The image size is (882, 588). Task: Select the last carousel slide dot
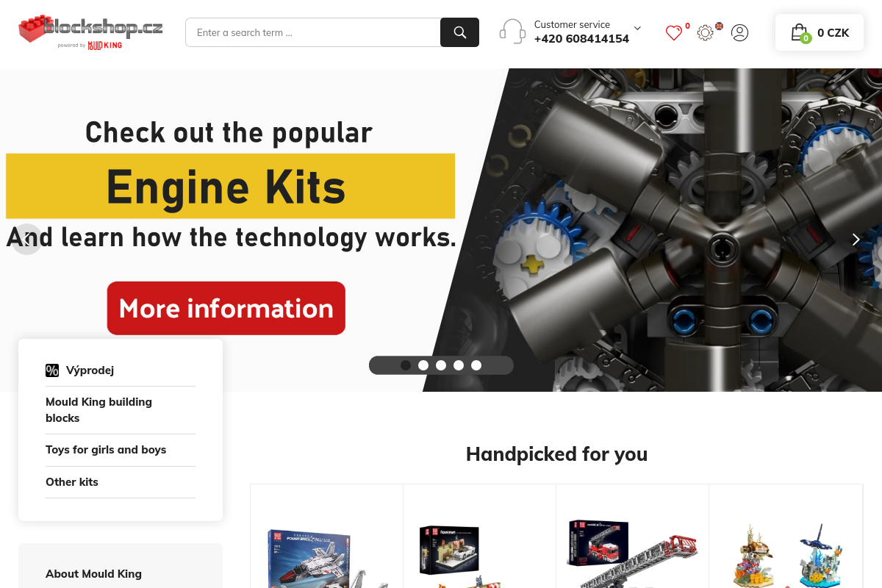point(476,365)
